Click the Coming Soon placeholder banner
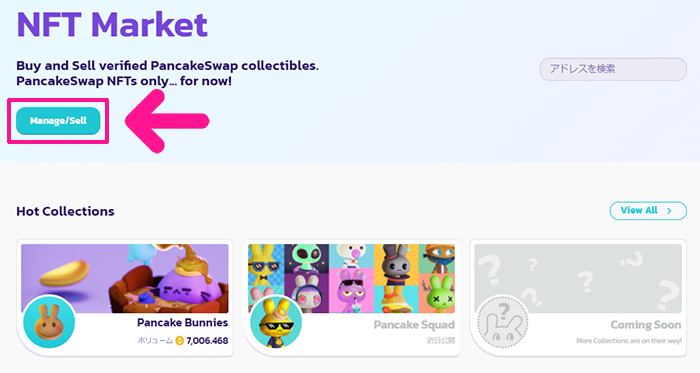This screenshot has width=700, height=373. 578,278
